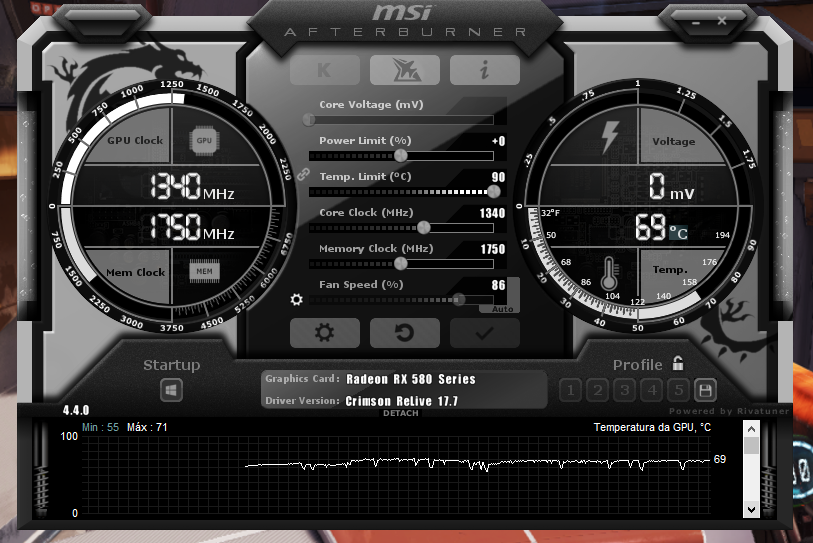
Task: Click the 4.4.0 version number
Action: click(x=76, y=411)
